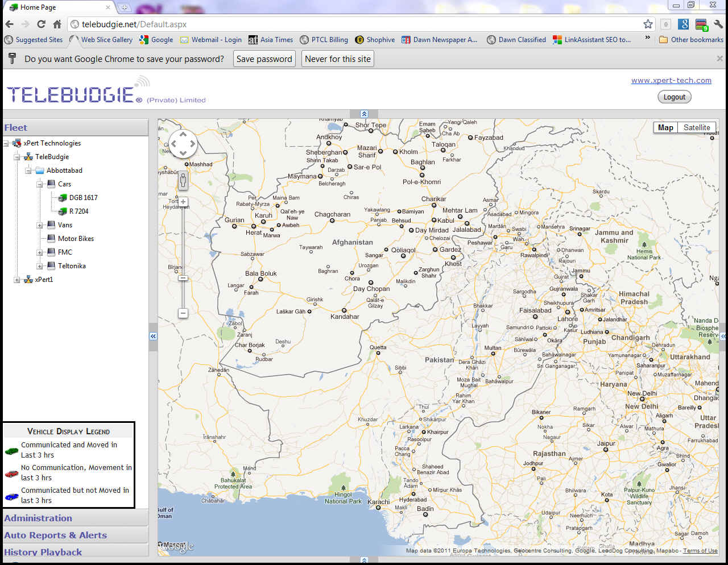The width and height of the screenshot is (728, 565).
Task: Click the xPert Technologies root node icon
Action: [17, 143]
